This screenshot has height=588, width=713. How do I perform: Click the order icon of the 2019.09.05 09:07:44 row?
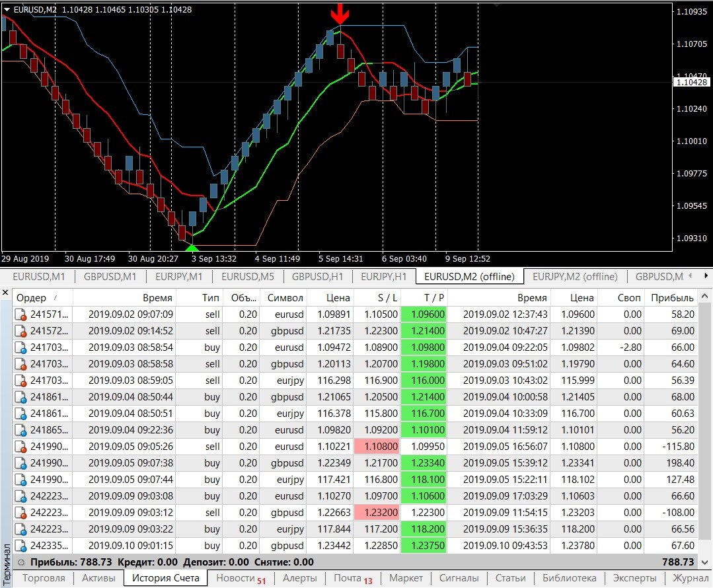click(x=20, y=479)
